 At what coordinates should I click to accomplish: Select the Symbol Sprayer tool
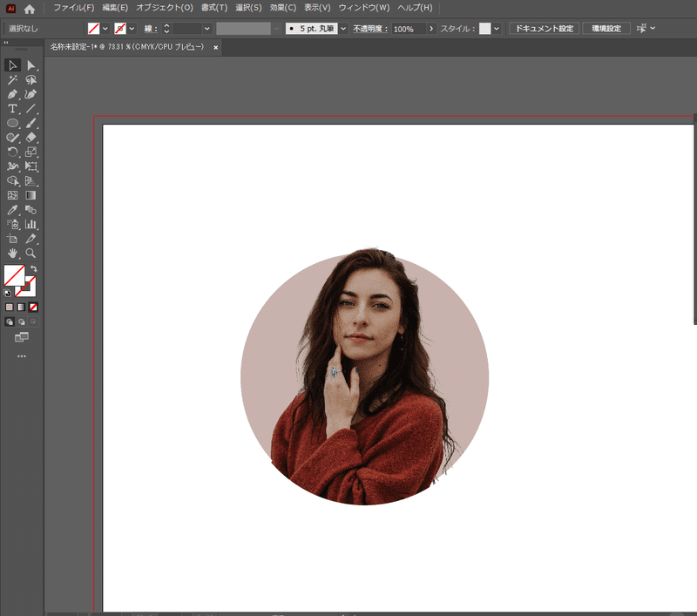[12, 224]
